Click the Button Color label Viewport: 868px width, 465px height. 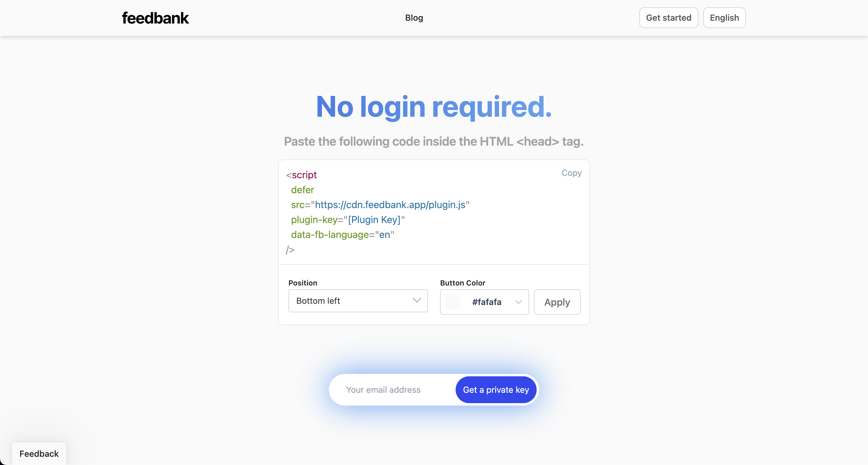click(462, 283)
